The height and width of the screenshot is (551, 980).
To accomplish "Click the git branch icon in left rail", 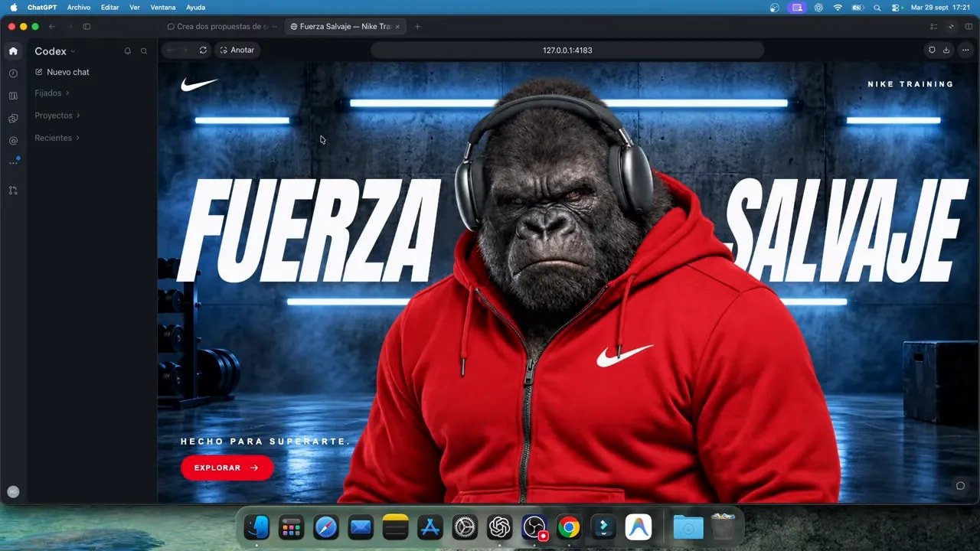I will tap(13, 191).
